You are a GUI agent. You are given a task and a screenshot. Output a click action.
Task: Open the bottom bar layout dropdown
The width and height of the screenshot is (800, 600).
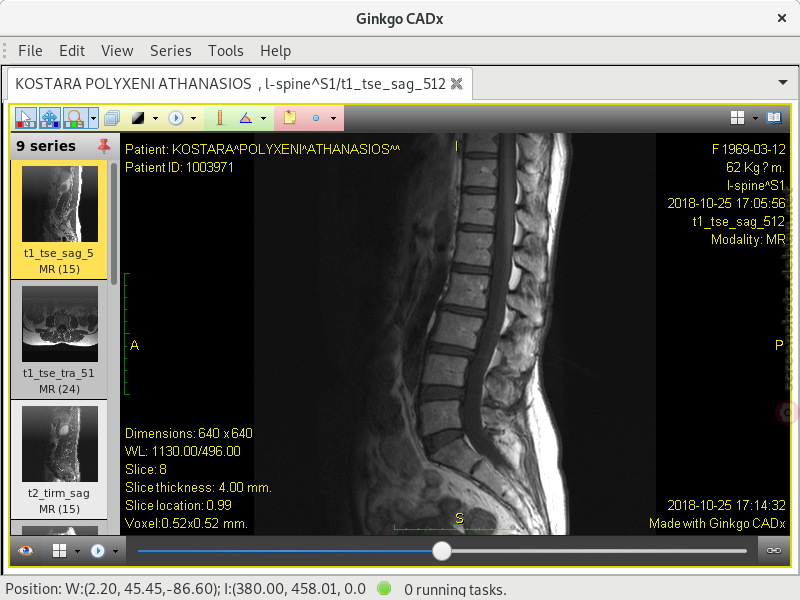77,551
